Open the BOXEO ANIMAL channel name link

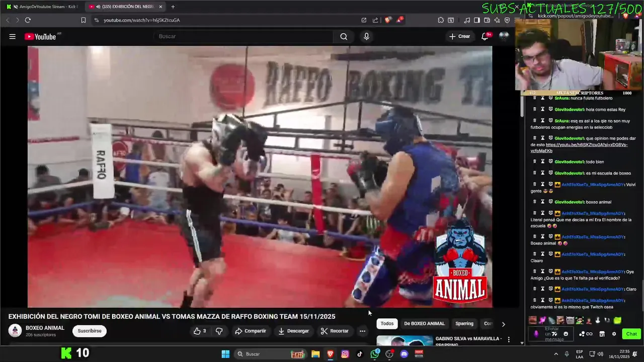click(x=45, y=328)
